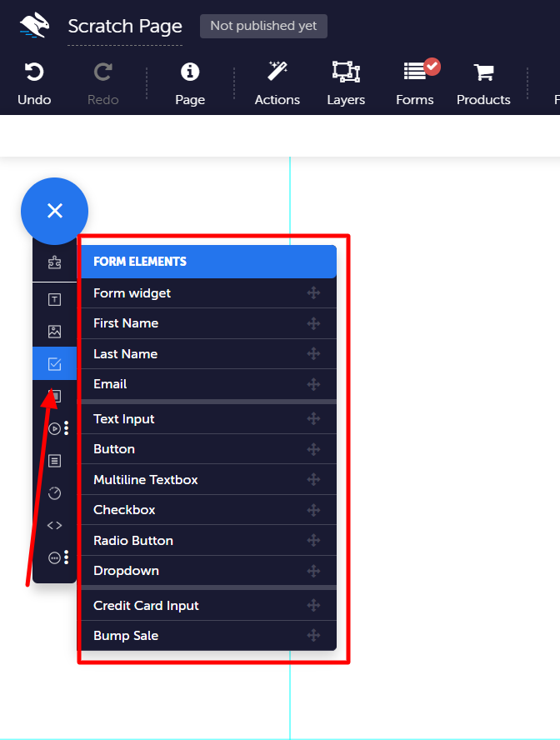Click the puzzle piece widgets icon
Viewport: 560px width, 740px height.
(55, 262)
